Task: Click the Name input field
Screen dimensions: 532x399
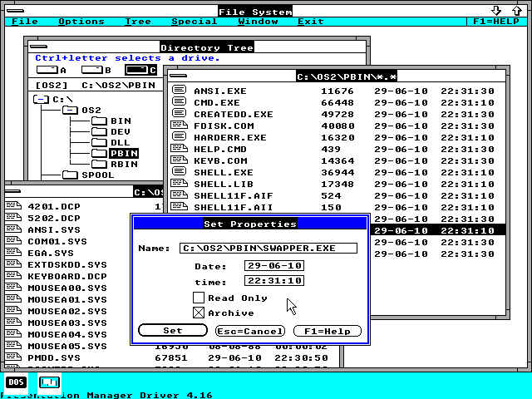Action: (268, 248)
